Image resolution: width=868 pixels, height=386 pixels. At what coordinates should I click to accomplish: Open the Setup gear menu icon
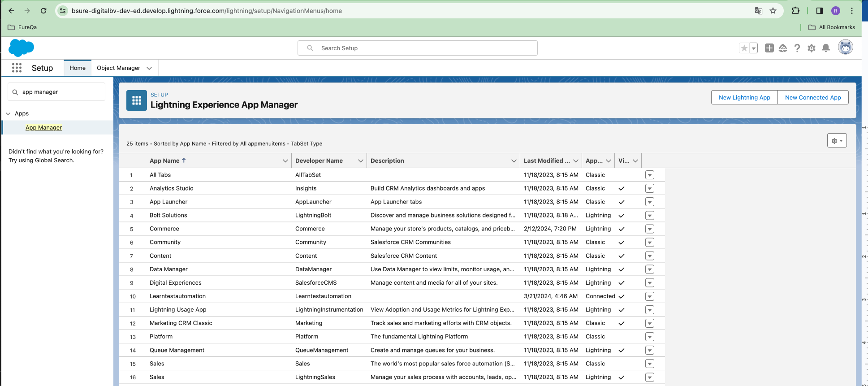811,48
